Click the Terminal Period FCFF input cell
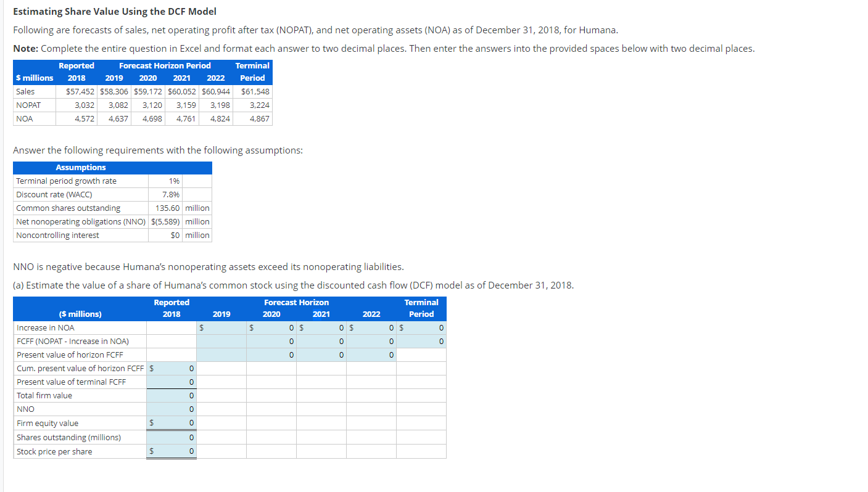 [x=421, y=341]
